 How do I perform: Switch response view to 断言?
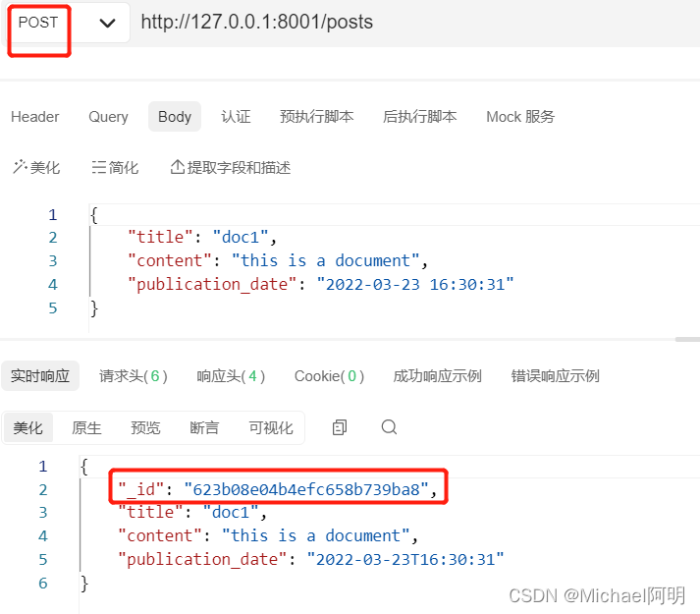204,427
